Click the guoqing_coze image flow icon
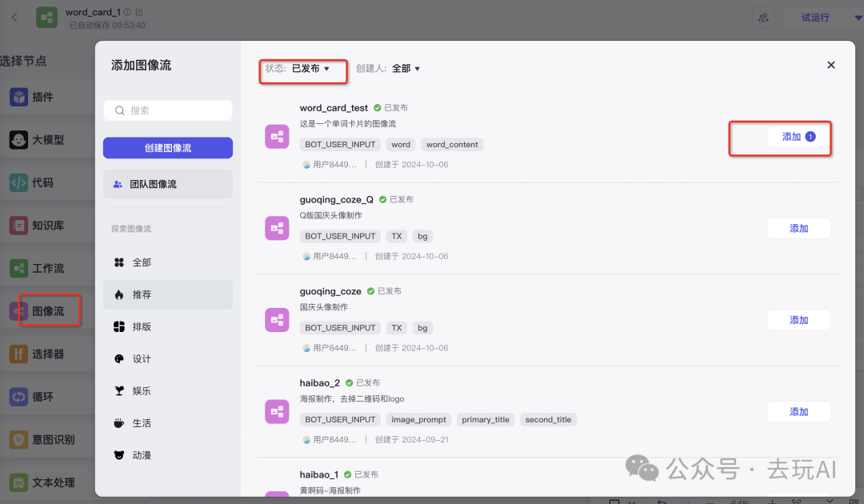 [x=277, y=320]
